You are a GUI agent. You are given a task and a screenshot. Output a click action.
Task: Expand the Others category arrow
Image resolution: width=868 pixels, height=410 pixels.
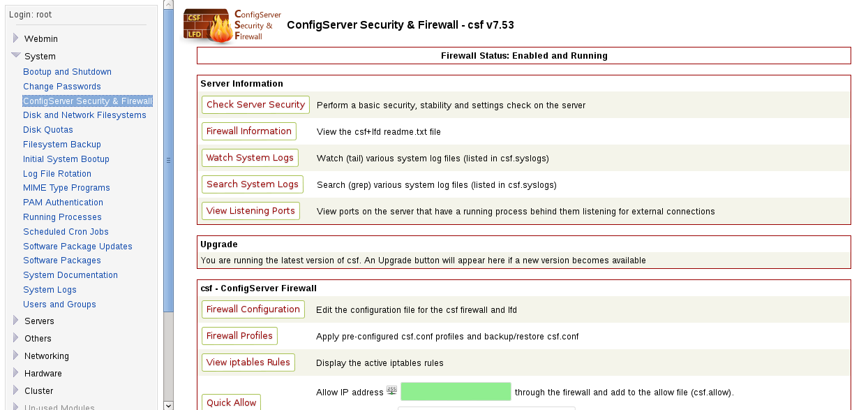pos(16,338)
